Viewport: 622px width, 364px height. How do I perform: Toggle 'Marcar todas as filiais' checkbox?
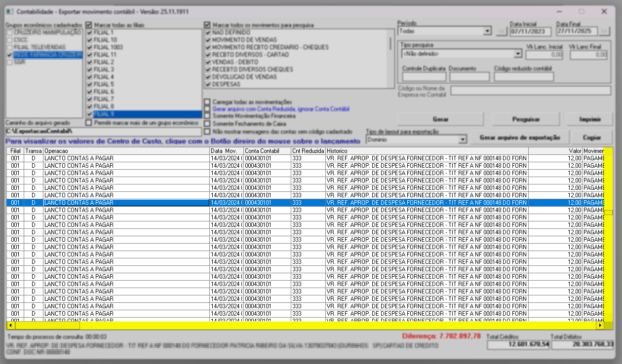click(89, 25)
